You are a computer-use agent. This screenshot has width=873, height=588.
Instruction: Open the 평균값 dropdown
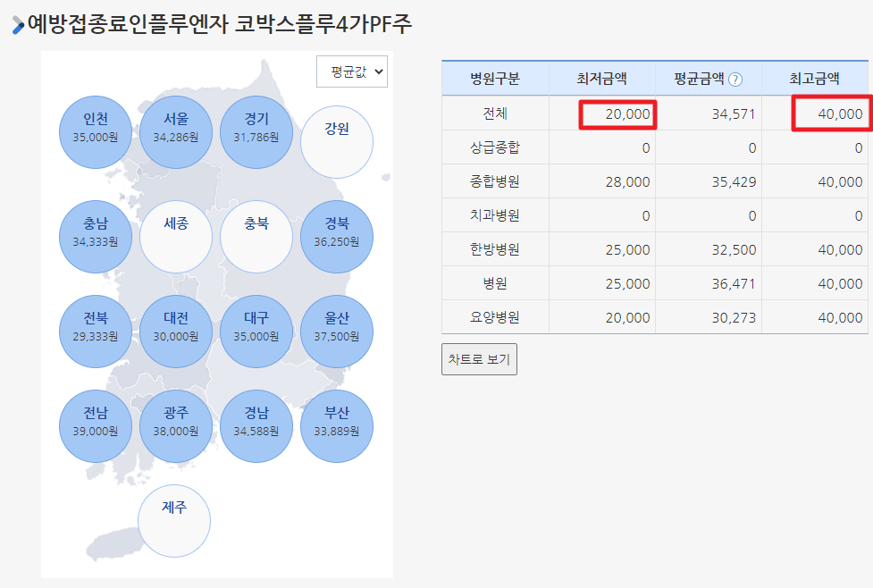[351, 71]
